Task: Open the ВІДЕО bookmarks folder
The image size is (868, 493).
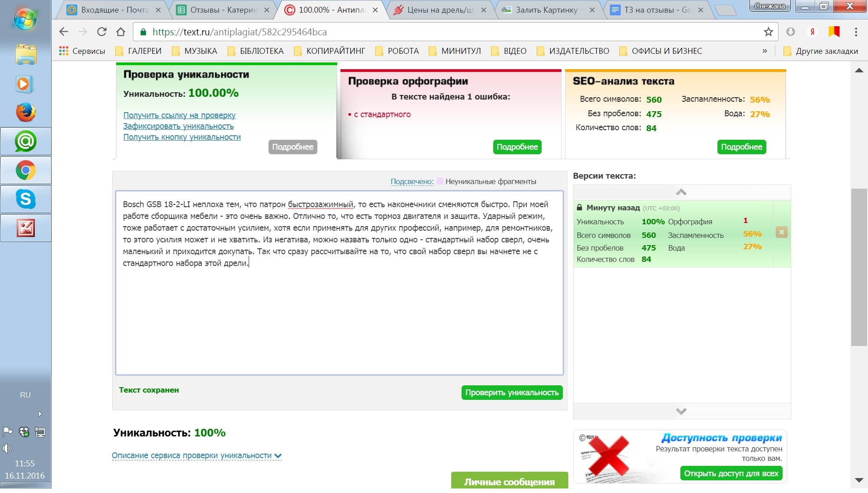Action: 509,51
